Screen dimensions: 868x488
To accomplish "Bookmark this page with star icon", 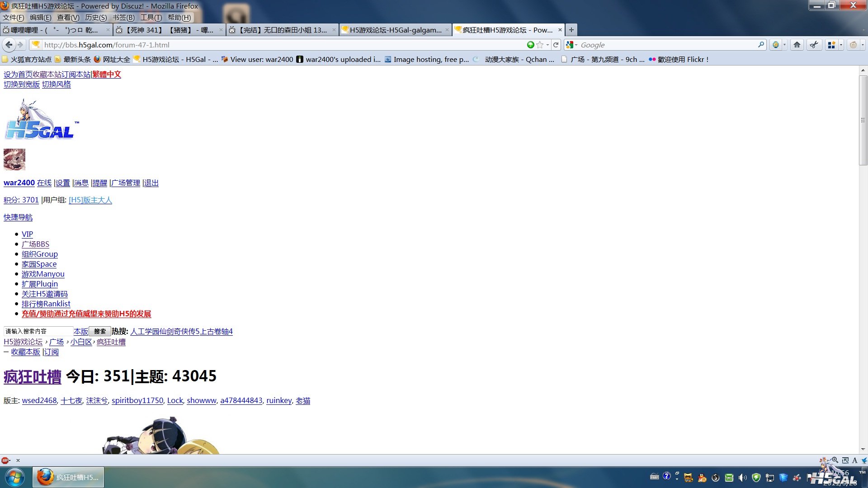I will pyautogui.click(x=539, y=45).
